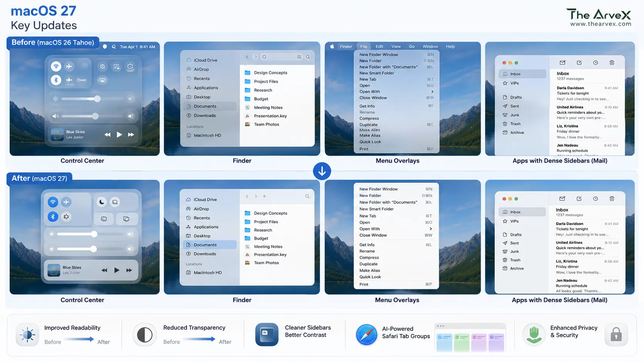Play the track in Before Control Center
Screen dimensions: 644x362
(x=119, y=134)
